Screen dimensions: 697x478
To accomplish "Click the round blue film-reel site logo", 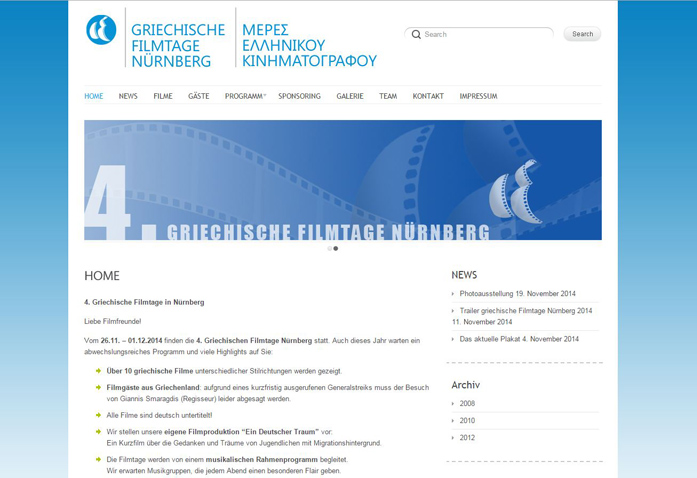I will coord(101,30).
